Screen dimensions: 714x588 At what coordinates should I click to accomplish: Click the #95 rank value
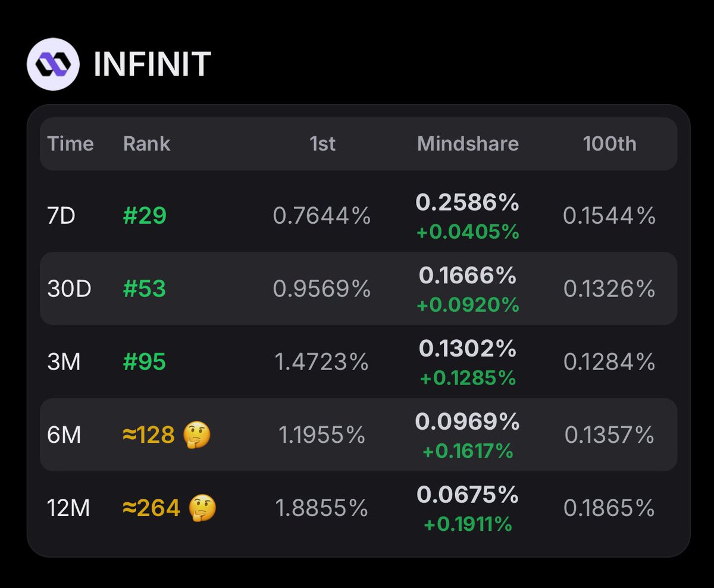point(145,362)
